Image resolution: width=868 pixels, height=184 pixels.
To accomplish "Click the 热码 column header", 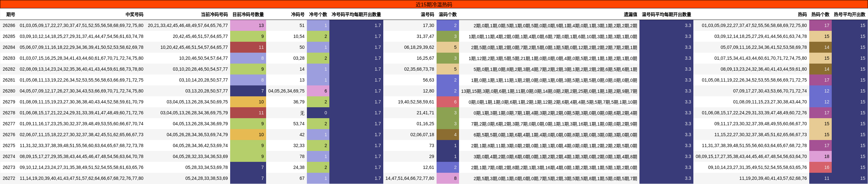I will tap(802, 14).
